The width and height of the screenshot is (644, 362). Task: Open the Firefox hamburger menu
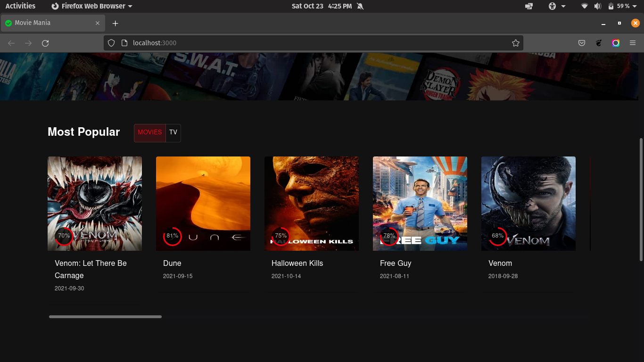click(x=633, y=43)
